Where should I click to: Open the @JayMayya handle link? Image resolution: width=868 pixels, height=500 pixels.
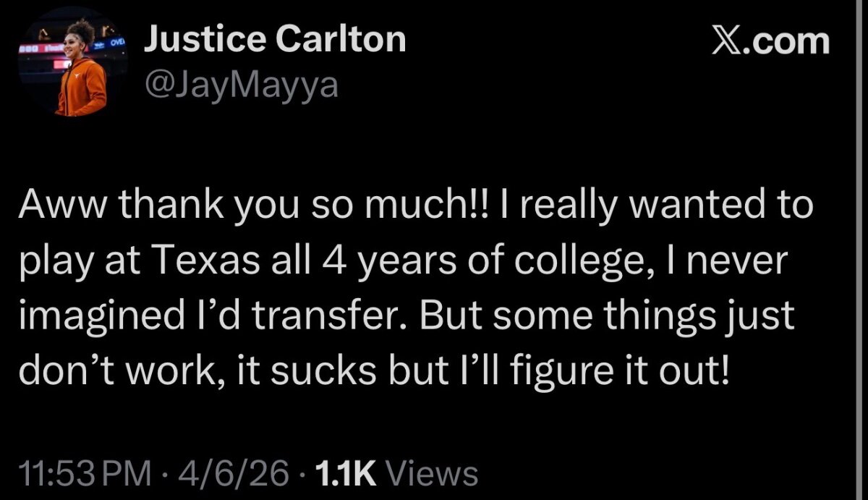(241, 87)
